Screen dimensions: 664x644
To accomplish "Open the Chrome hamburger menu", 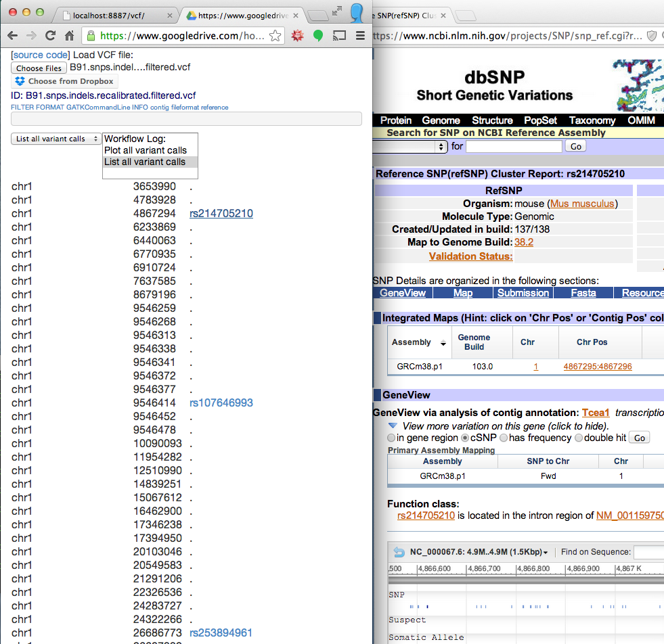I will click(x=360, y=36).
